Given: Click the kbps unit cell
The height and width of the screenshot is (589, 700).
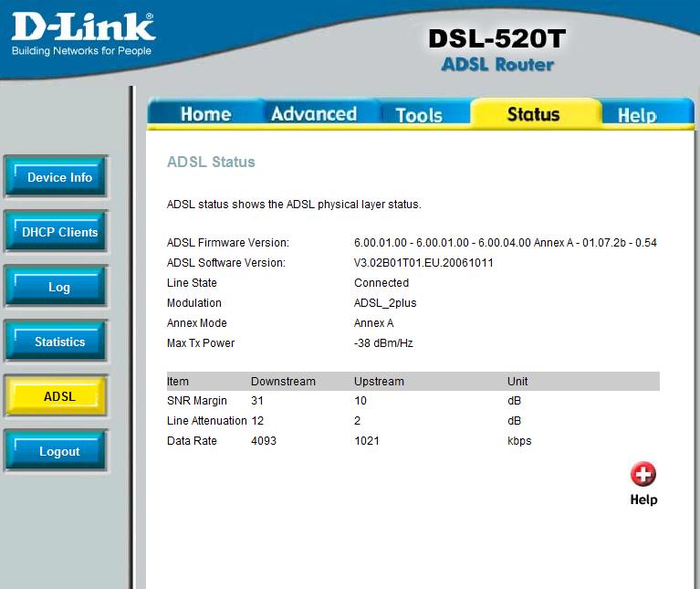Looking at the screenshot, I should [x=519, y=441].
